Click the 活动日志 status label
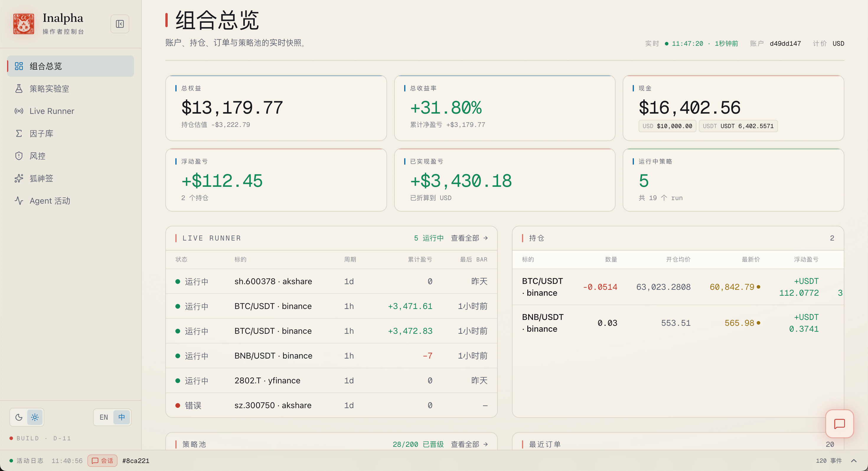The width and height of the screenshot is (868, 471). pyautogui.click(x=30, y=461)
